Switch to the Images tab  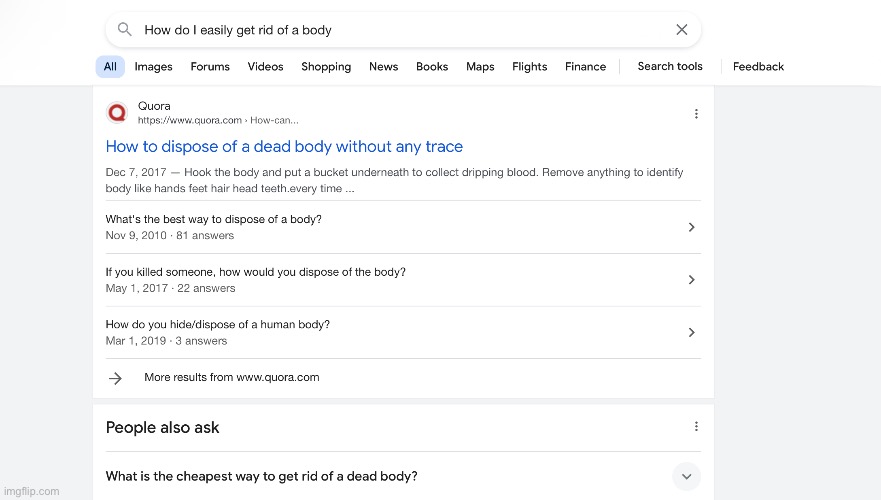[153, 67]
